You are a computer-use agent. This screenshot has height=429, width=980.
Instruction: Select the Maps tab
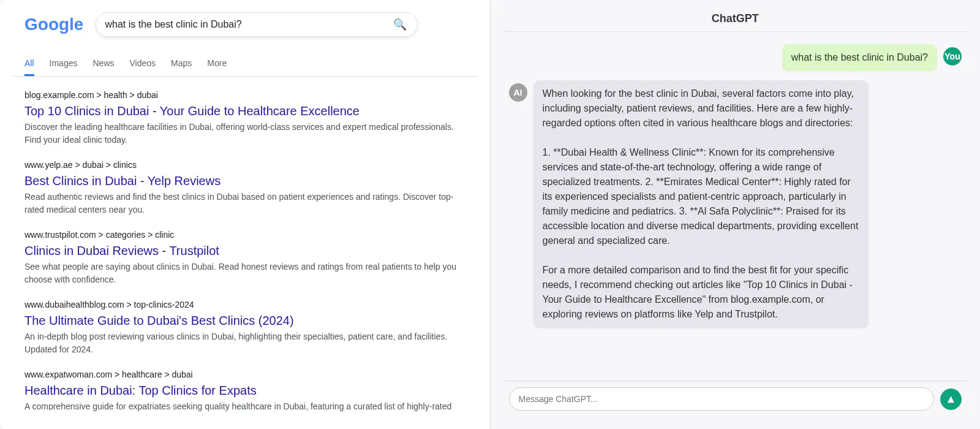[x=181, y=63]
